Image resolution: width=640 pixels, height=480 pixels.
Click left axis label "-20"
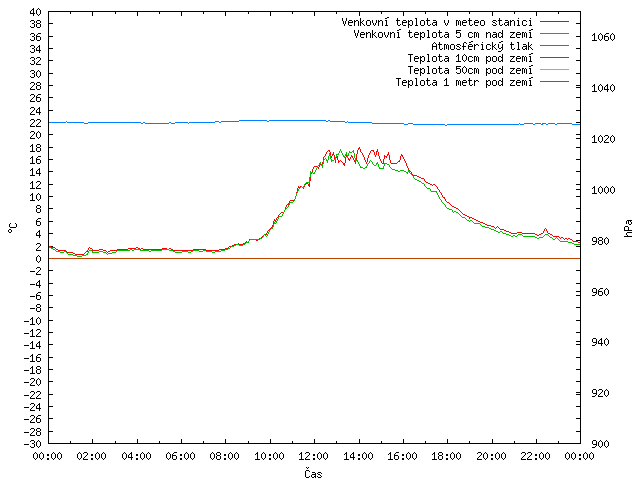pyautogui.click(x=32, y=382)
